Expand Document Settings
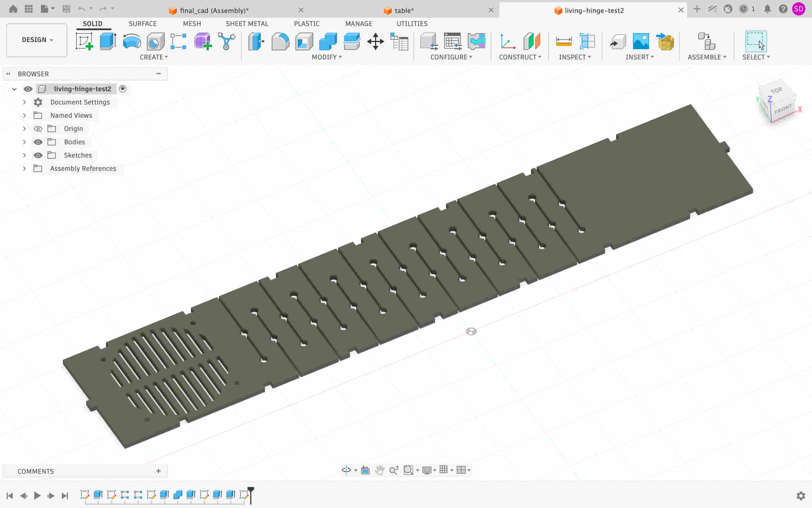 point(24,102)
